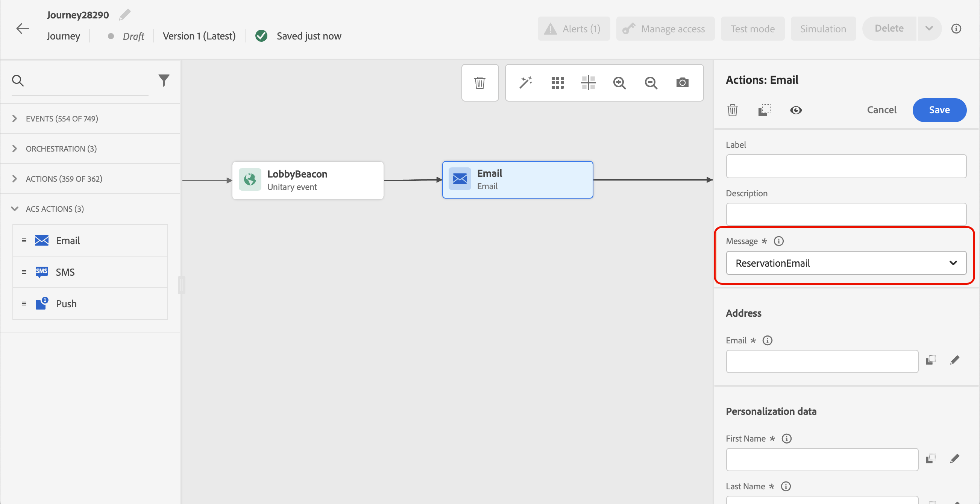Click the canvas trash delete icon
Image resolution: width=980 pixels, height=504 pixels.
[x=480, y=82]
